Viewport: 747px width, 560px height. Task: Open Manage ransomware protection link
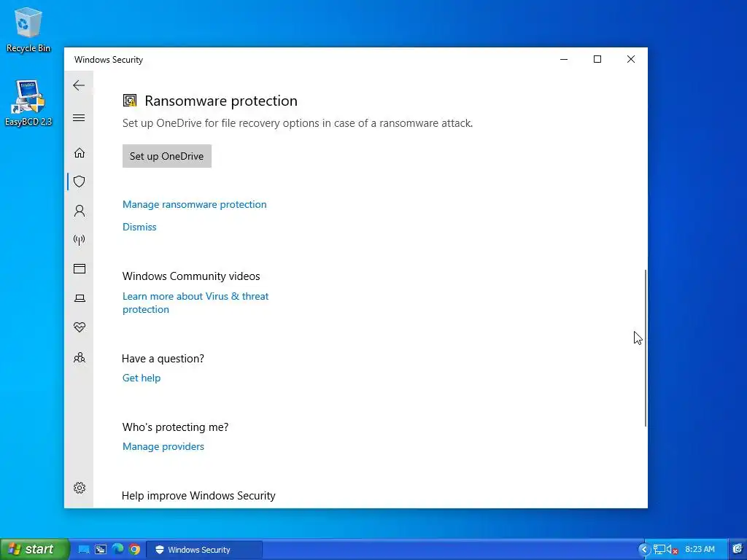(x=194, y=204)
